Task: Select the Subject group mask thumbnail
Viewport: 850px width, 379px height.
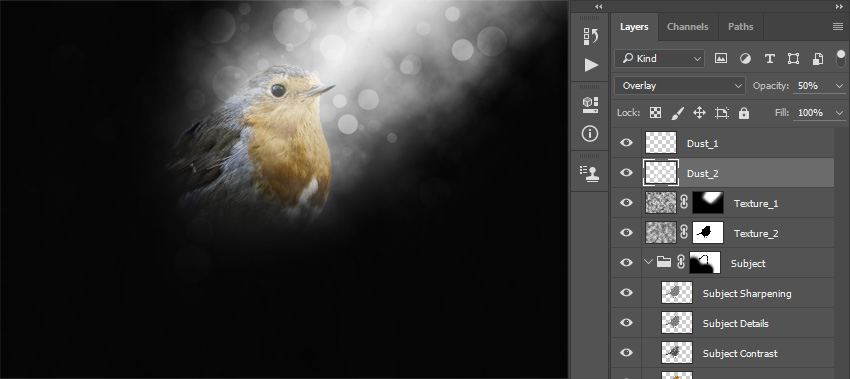Action: 705,262
